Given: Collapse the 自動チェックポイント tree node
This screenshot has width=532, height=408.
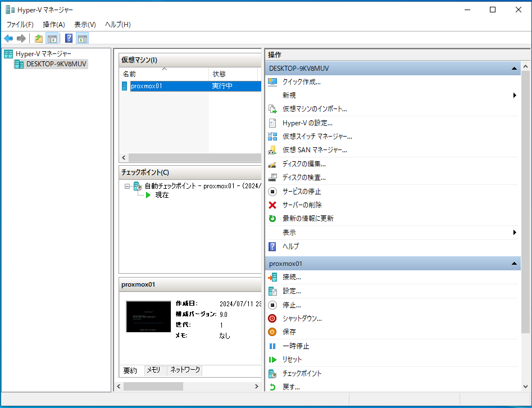Looking at the screenshot, I should pos(128,186).
